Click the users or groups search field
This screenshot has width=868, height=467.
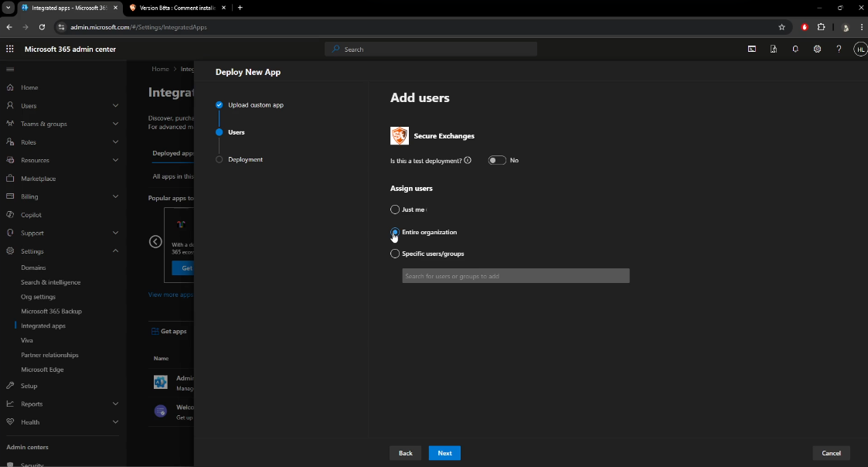[x=516, y=276]
